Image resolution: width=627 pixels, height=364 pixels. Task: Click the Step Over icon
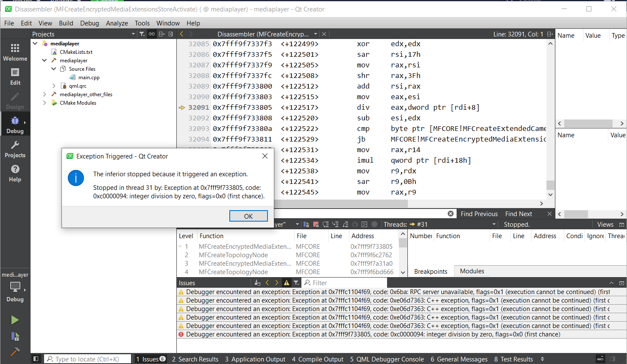[x=326, y=224]
